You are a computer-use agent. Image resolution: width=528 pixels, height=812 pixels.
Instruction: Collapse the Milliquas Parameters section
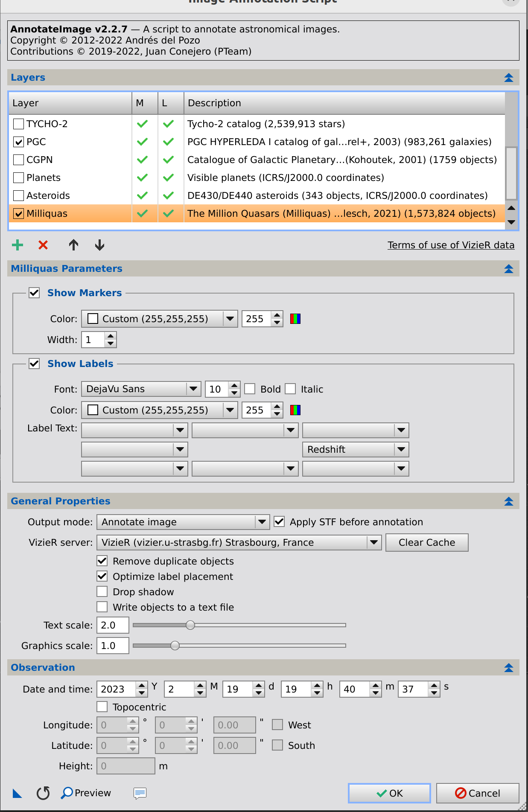(508, 269)
